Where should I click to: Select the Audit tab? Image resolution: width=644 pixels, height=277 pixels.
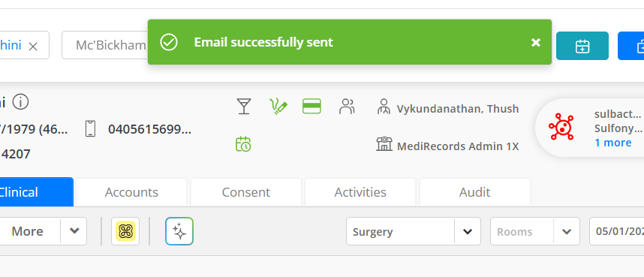[475, 192]
